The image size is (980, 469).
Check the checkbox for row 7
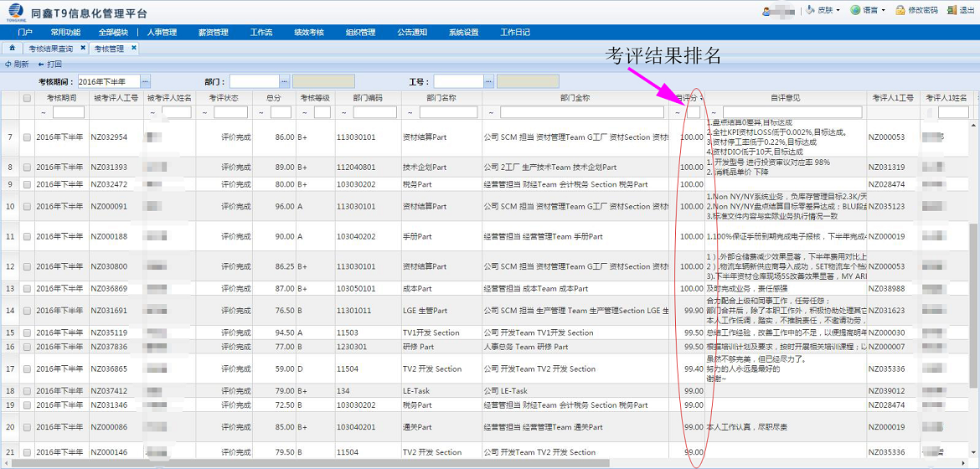tap(28, 137)
